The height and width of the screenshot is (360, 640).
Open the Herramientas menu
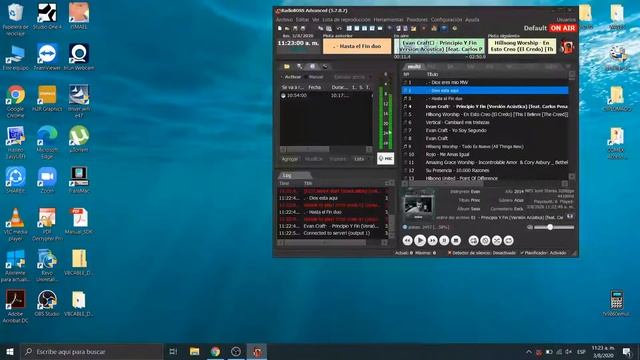(x=388, y=20)
